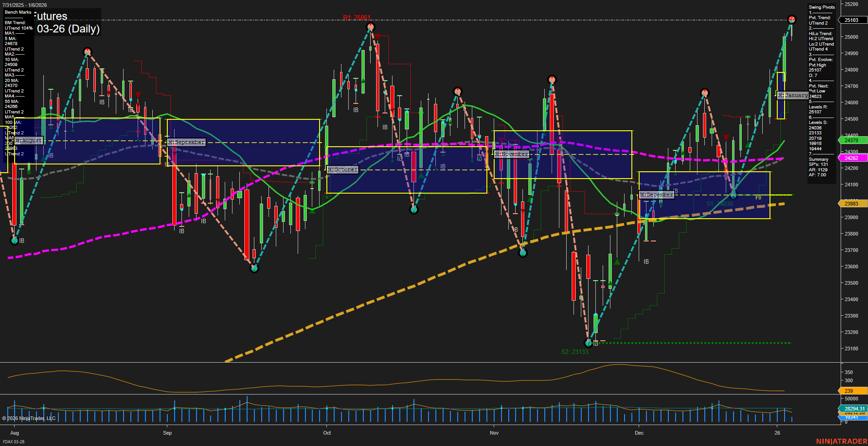The height and width of the screenshot is (446, 868).
Task: Select the red sell arrow above the November box
Action: point(501,140)
